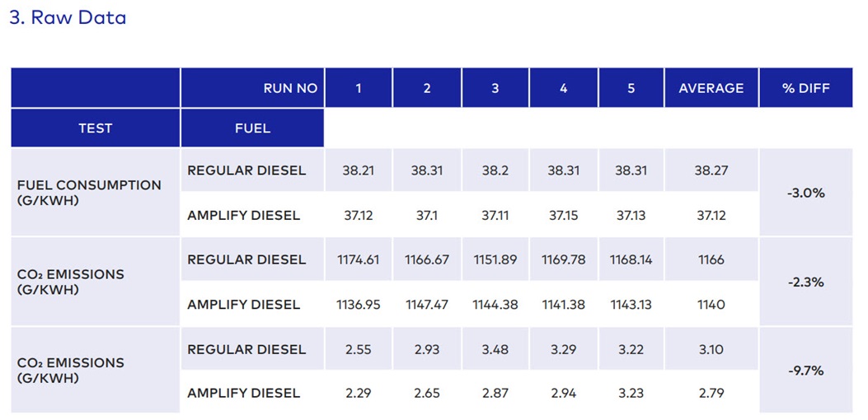Select the average value 1166
Screen dimensions: 868x420
[x=711, y=259]
